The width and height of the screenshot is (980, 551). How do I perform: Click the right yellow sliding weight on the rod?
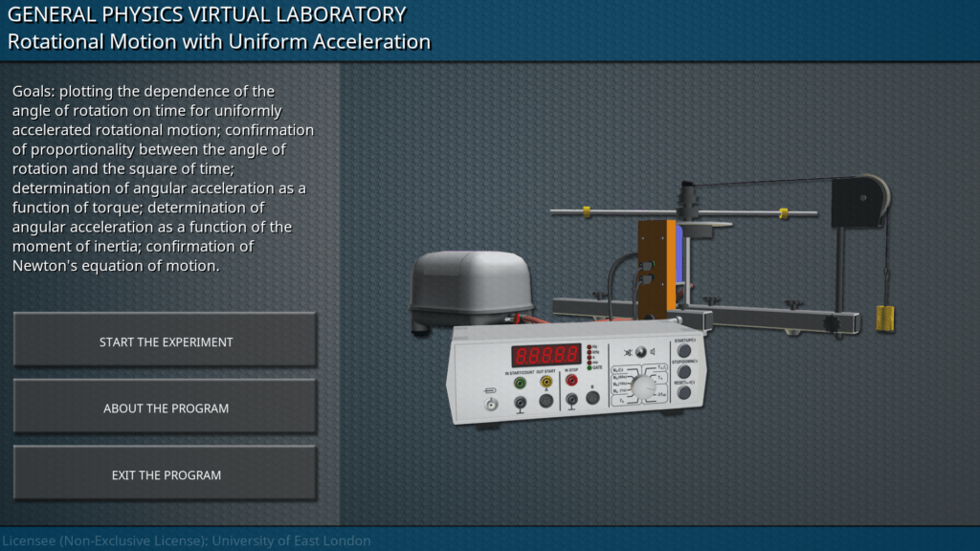click(x=782, y=211)
